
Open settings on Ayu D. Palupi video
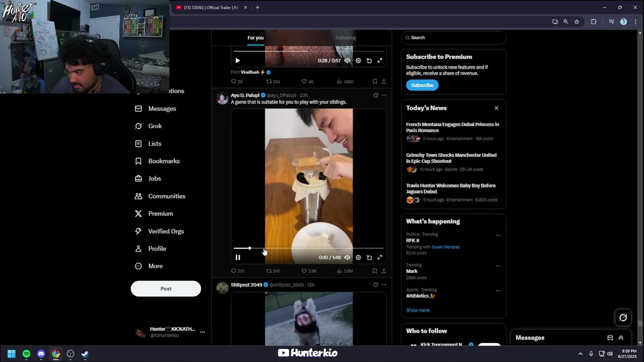[358, 257]
